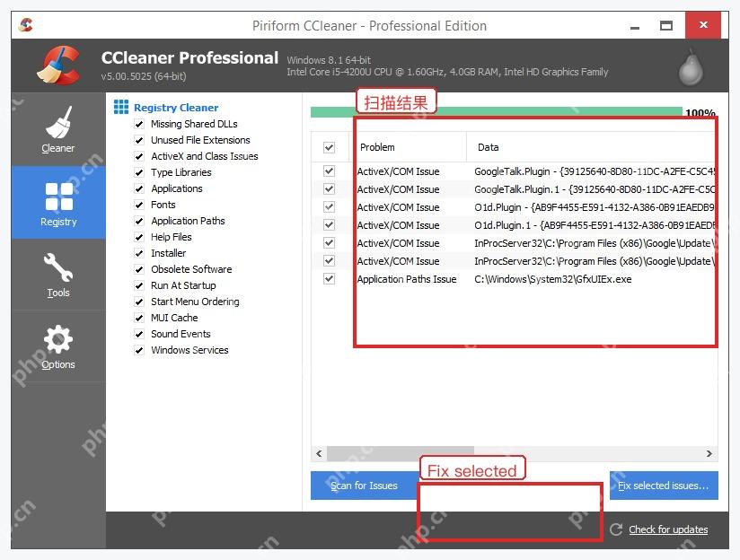Open the Tools wrench icon
Viewport: 740px width, 560px height.
[x=58, y=267]
